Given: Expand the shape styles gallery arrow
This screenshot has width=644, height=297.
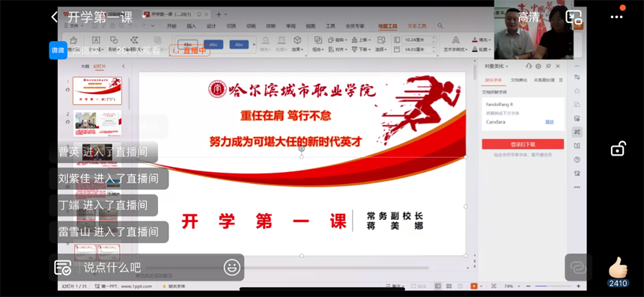Looking at the screenshot, I should pos(255,44).
